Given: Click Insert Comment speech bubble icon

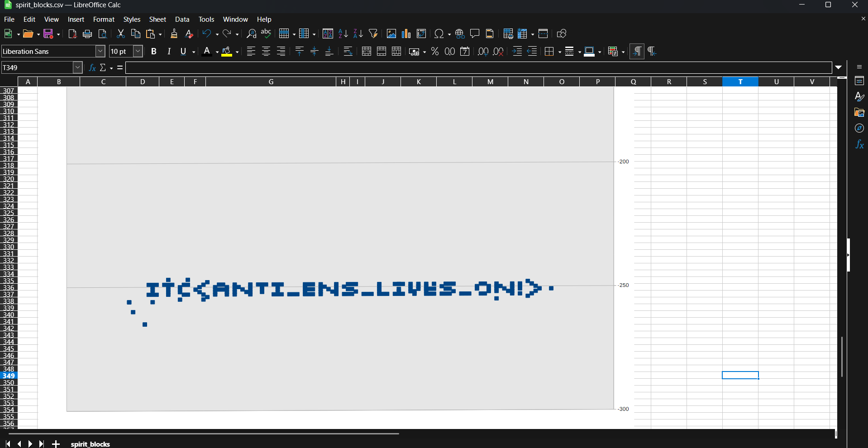Looking at the screenshot, I should click(x=475, y=33).
